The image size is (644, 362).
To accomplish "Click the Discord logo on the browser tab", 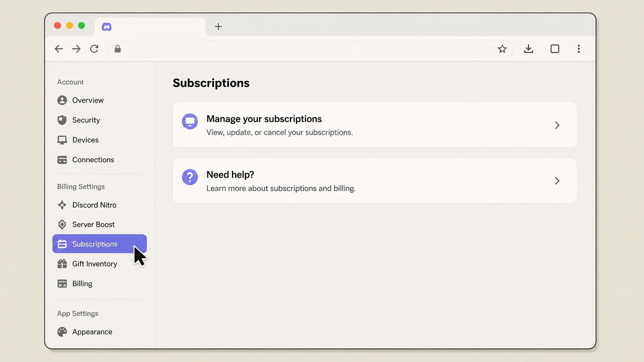I will click(x=107, y=27).
